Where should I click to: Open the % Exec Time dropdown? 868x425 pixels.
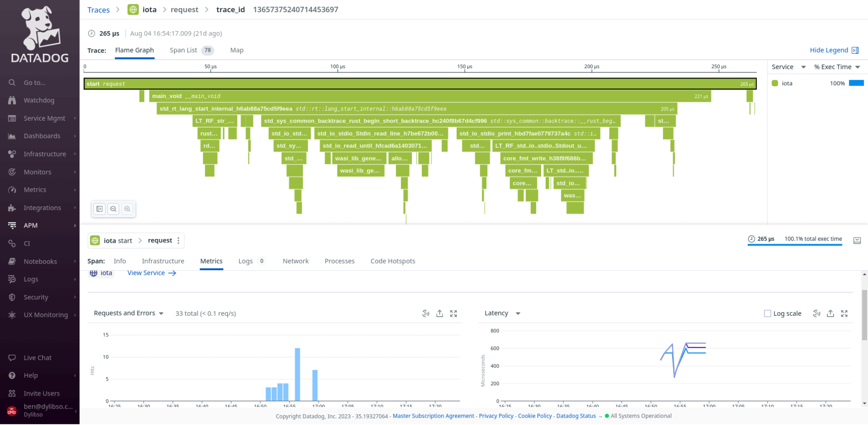pyautogui.click(x=837, y=67)
